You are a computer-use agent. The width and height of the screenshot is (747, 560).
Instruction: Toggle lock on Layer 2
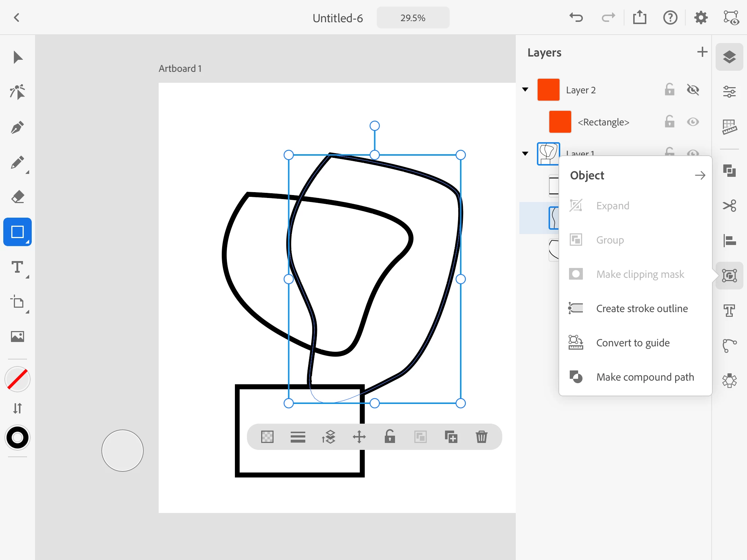[x=669, y=90]
